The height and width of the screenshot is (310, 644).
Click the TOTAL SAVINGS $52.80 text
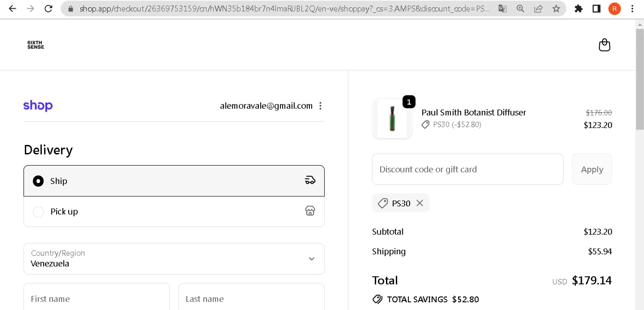pyautogui.click(x=433, y=299)
